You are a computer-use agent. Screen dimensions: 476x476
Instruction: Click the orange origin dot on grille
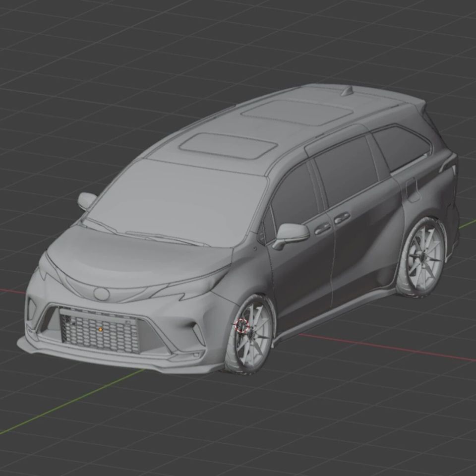point(101,329)
